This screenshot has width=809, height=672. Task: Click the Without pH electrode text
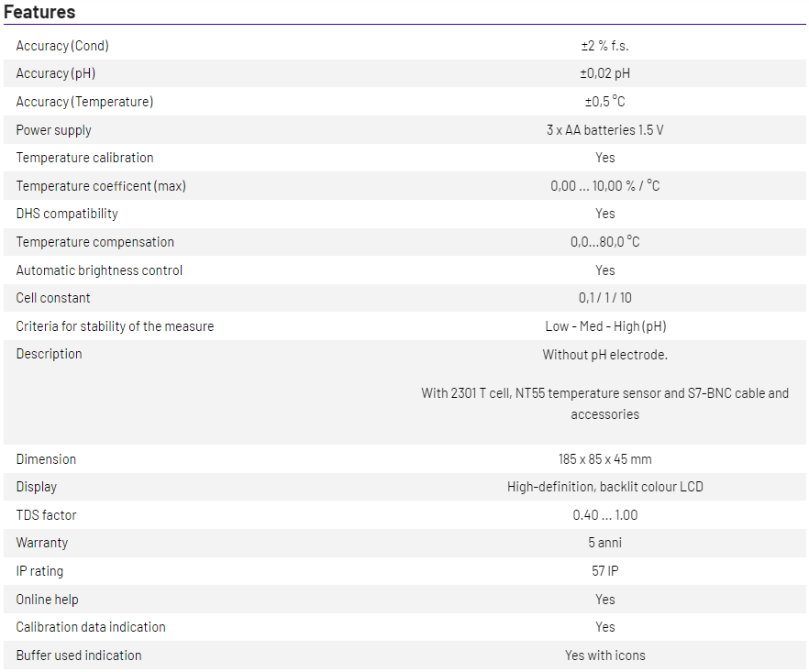coord(604,354)
